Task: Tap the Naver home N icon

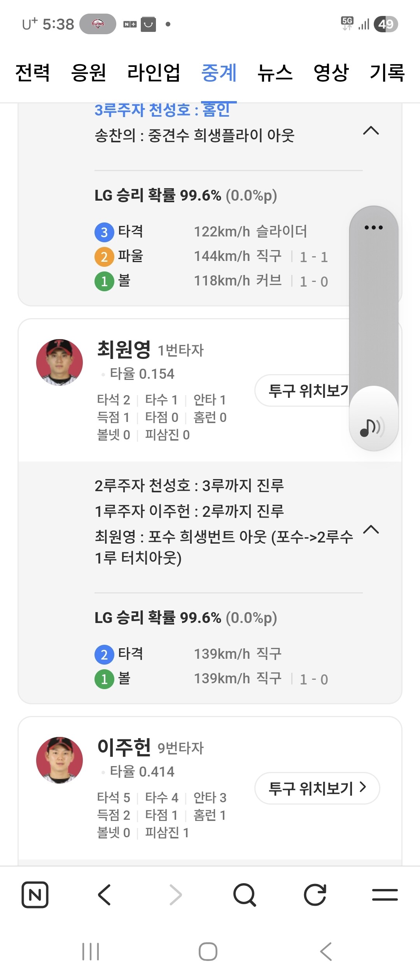Action: (x=35, y=895)
